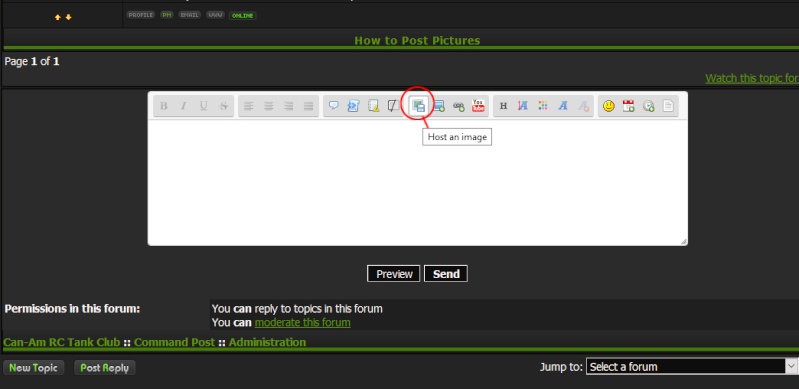799x389 pixels.
Task: Click the Host an image icon
Action: pyautogui.click(x=418, y=106)
